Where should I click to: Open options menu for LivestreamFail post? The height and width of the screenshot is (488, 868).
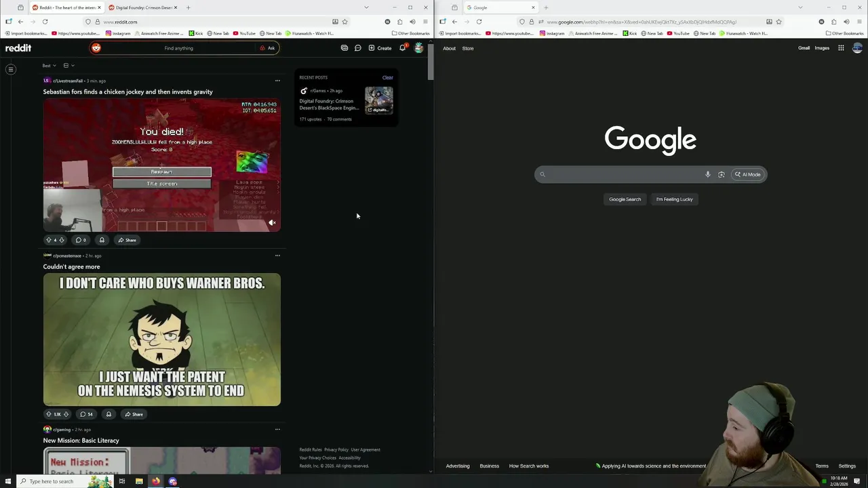click(x=277, y=81)
